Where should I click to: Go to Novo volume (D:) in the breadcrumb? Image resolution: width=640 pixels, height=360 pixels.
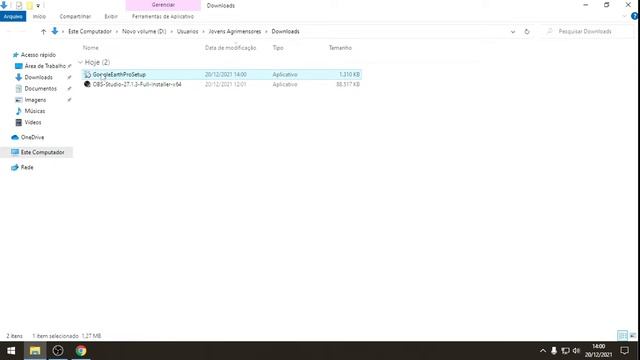tap(144, 31)
